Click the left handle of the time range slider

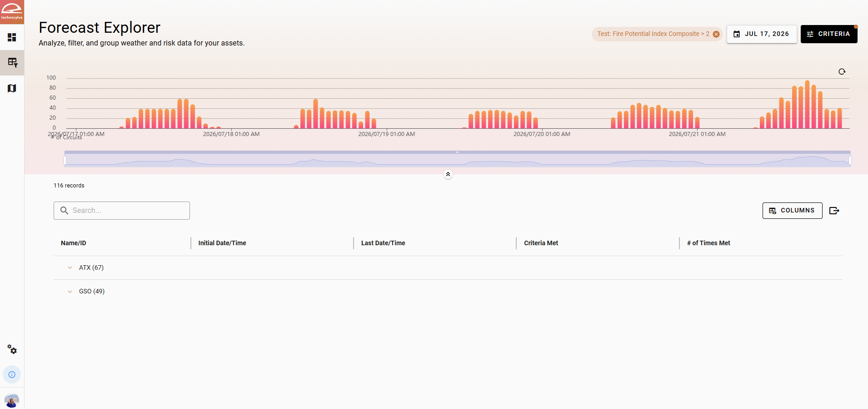pyautogui.click(x=65, y=160)
